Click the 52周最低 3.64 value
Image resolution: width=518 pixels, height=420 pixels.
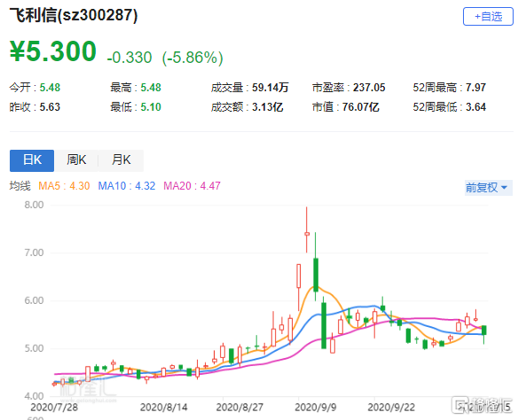pyautogui.click(x=475, y=107)
